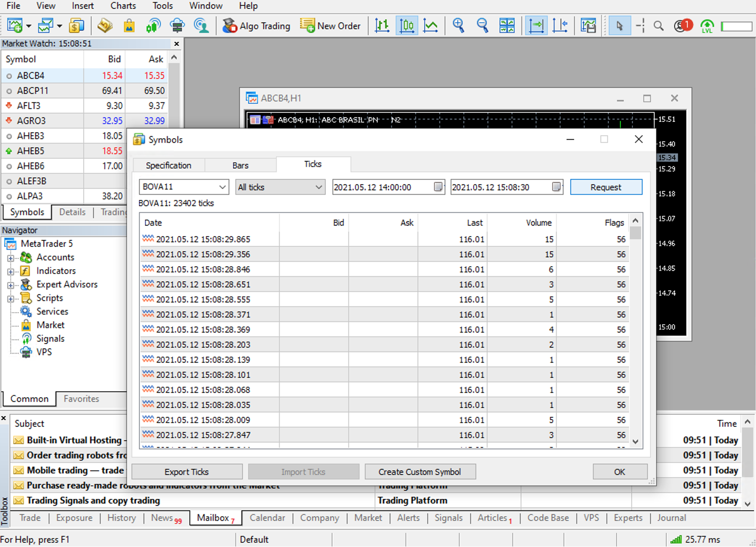756x547 pixels.
Task: Click the ticks table scroll down arrow
Action: (x=635, y=442)
